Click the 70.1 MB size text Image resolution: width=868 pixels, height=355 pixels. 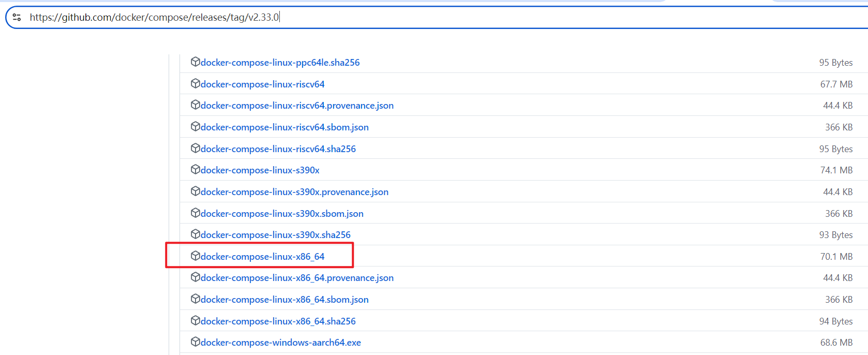coord(836,257)
